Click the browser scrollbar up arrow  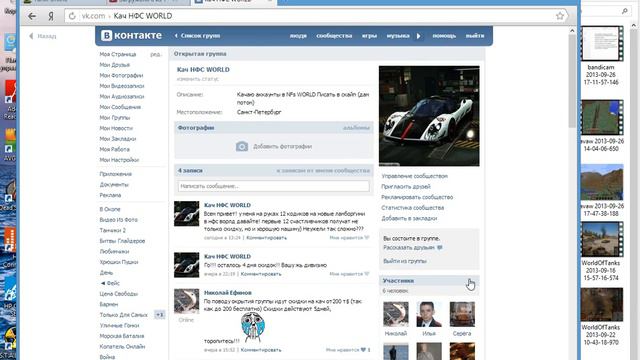(572, 31)
